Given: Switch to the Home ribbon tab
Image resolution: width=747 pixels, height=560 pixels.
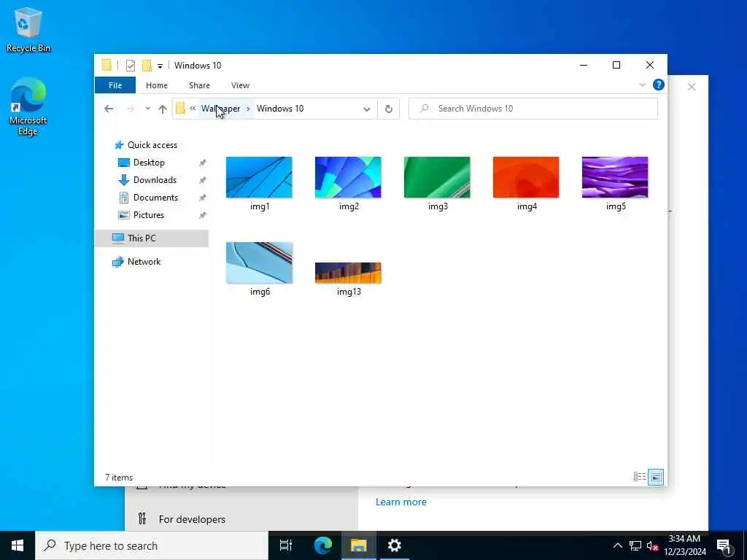Looking at the screenshot, I should (156, 85).
